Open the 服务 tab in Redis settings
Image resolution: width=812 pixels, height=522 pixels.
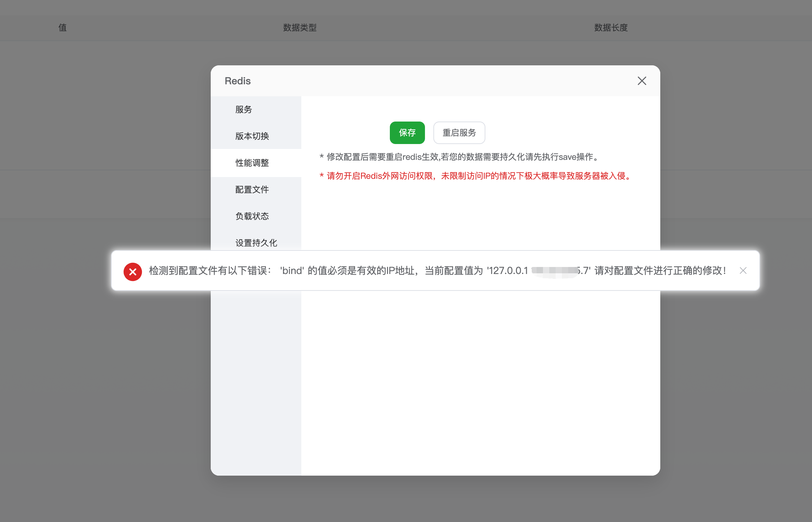click(x=244, y=110)
